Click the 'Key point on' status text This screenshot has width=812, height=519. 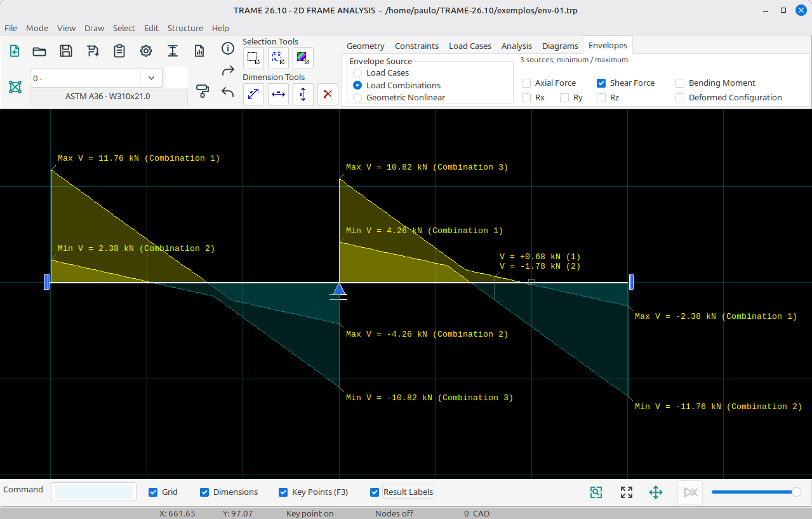click(310, 513)
